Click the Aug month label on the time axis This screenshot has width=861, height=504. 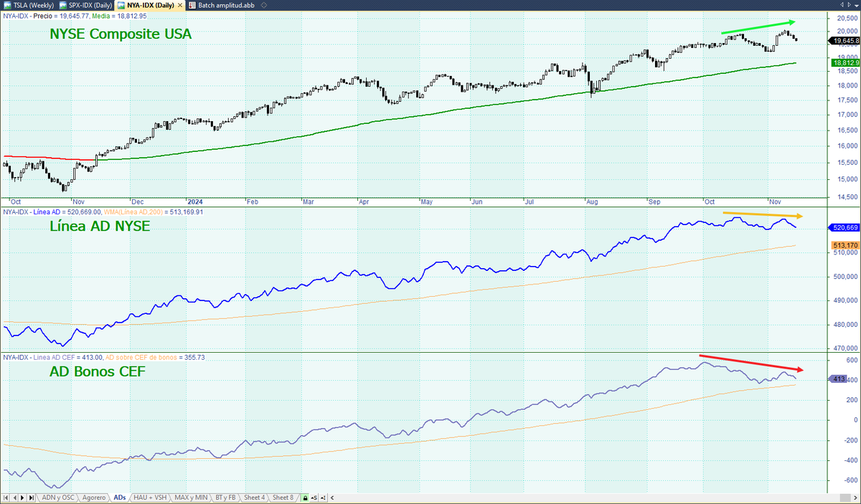click(593, 202)
